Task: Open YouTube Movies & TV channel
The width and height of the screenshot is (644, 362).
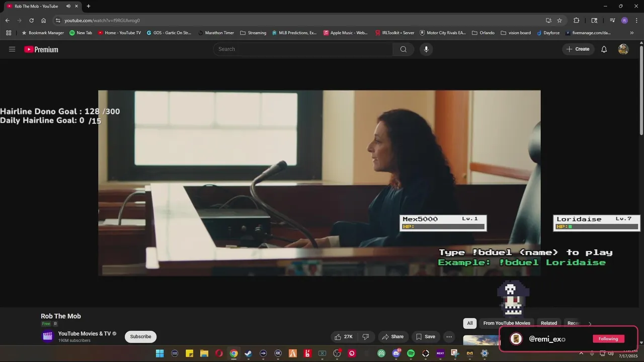Action: click(85, 333)
